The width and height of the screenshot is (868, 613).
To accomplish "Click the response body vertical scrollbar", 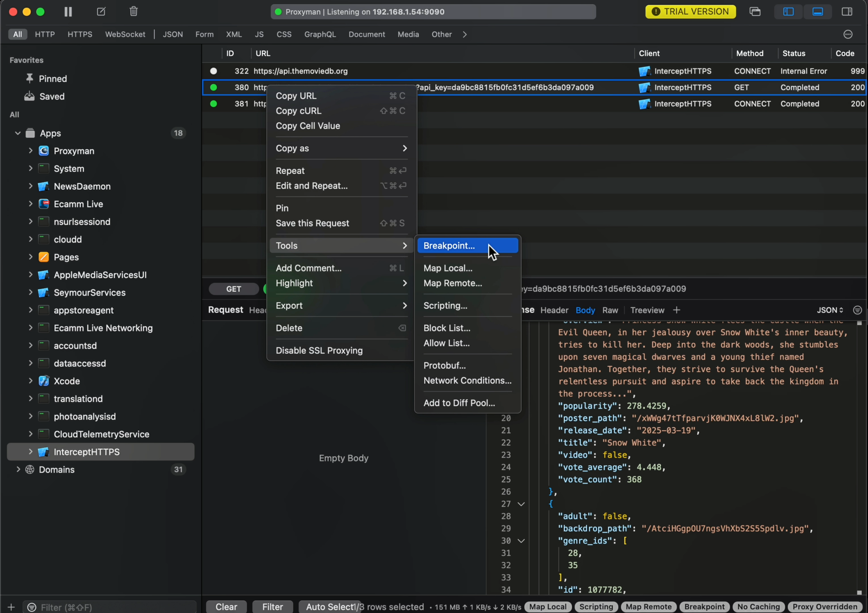I will point(859,454).
